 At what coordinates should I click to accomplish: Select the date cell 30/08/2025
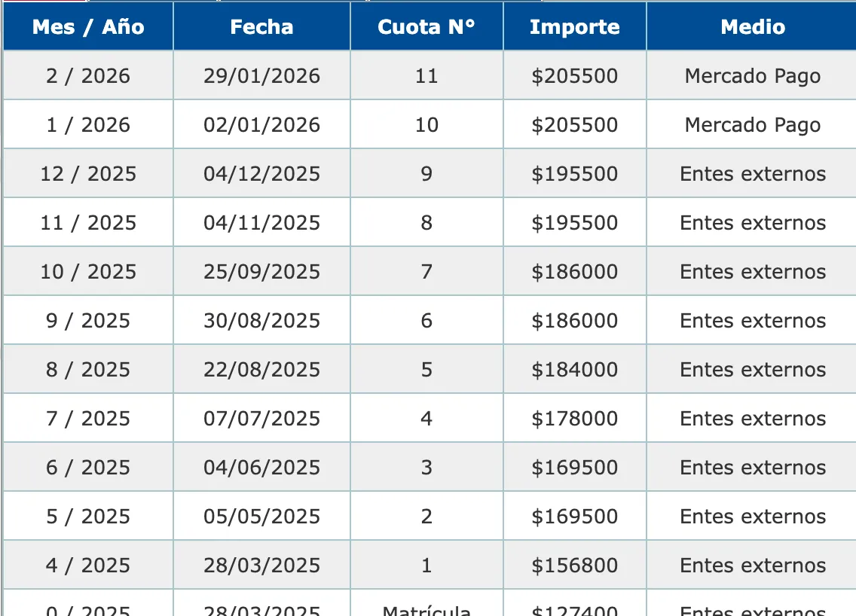coord(261,321)
